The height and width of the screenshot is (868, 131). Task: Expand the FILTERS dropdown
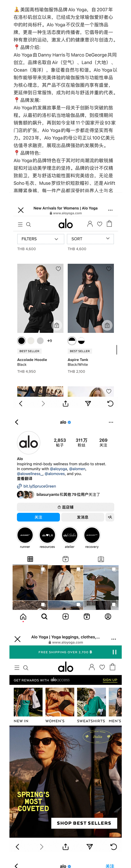41,239
